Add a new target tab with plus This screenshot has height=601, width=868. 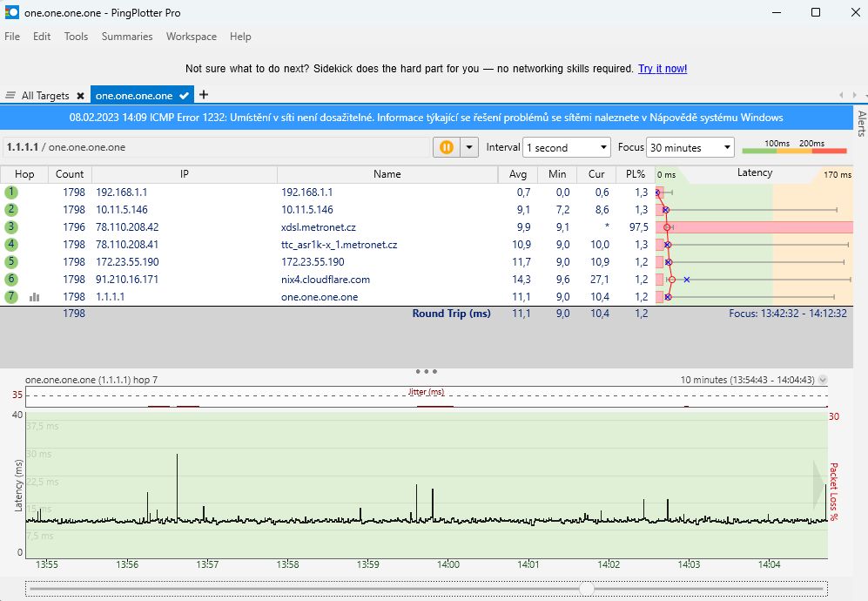204,95
